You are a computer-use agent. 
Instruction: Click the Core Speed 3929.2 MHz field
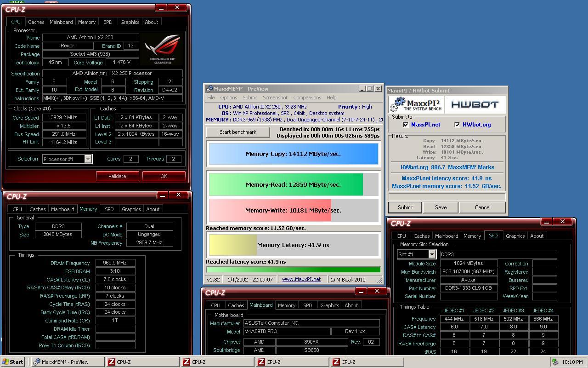pyautogui.click(x=64, y=117)
